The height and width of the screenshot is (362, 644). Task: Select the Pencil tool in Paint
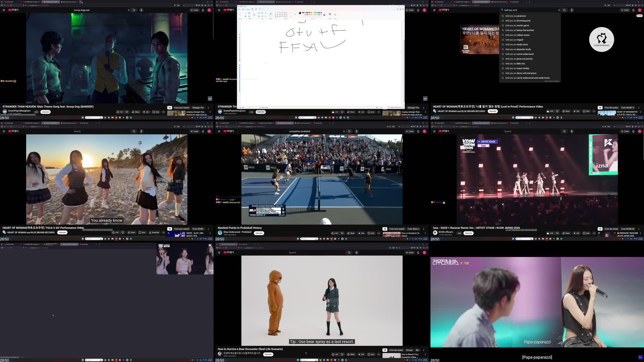(259, 13)
